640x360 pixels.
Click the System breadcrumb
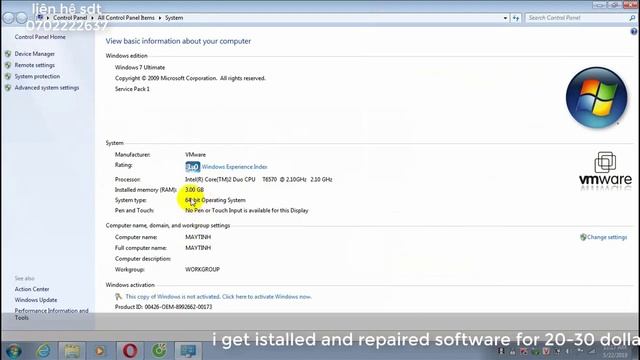tap(174, 18)
